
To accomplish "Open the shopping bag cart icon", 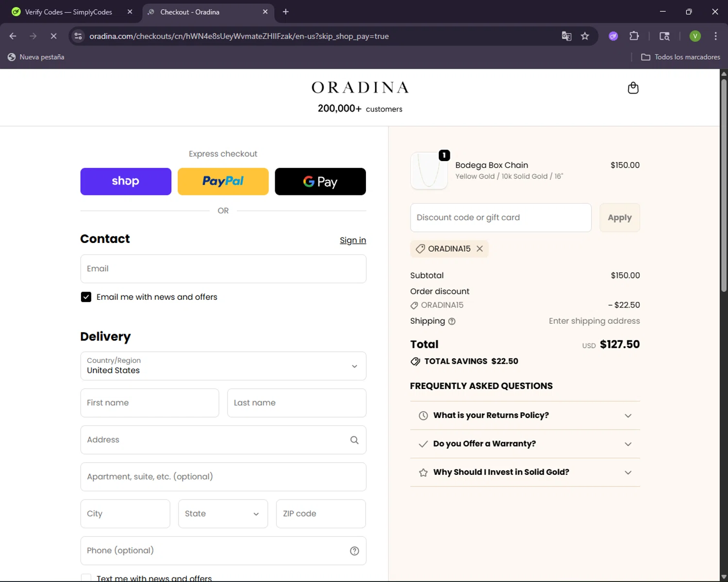I will click(x=633, y=88).
